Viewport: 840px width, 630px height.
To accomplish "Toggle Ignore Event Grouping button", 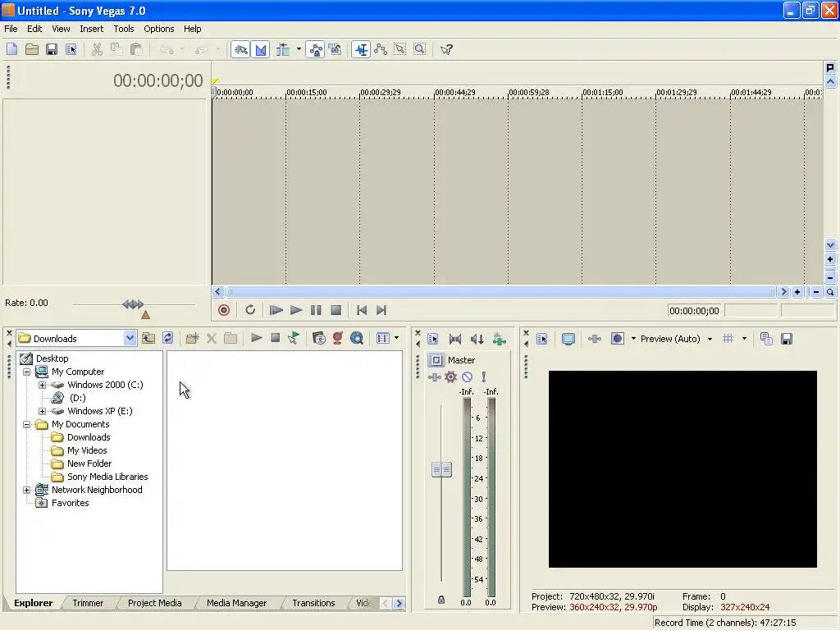I will pos(336,50).
